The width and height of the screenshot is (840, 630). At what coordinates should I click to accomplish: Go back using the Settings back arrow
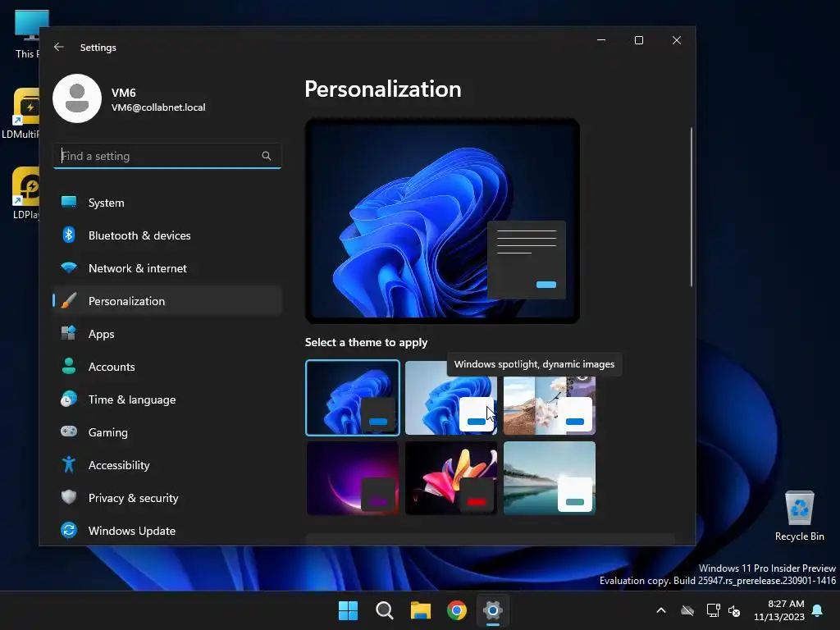pos(59,47)
